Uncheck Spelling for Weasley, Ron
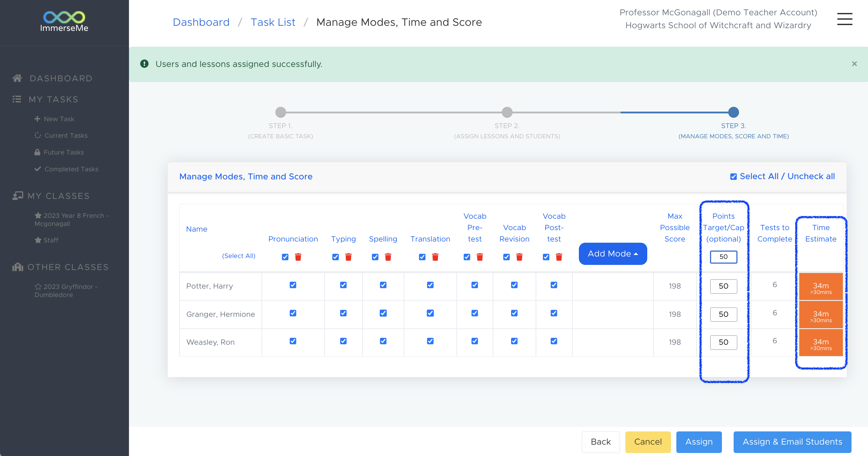868x456 pixels. (x=383, y=341)
